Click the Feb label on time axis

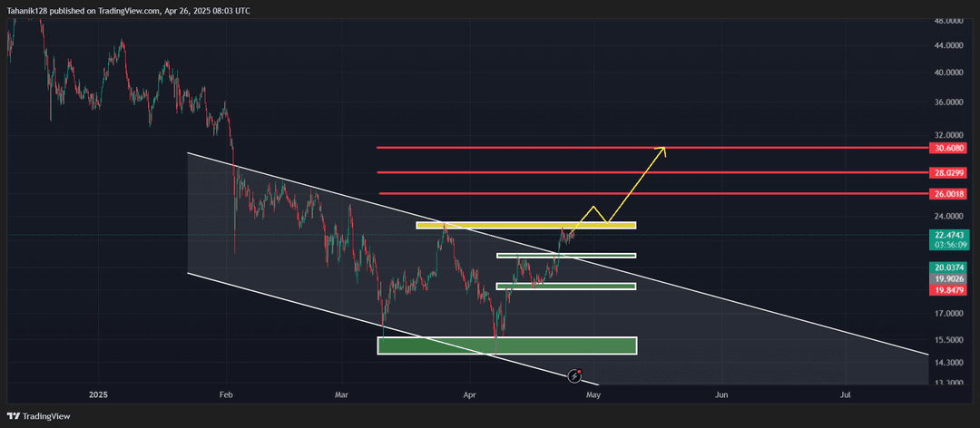[x=226, y=394]
